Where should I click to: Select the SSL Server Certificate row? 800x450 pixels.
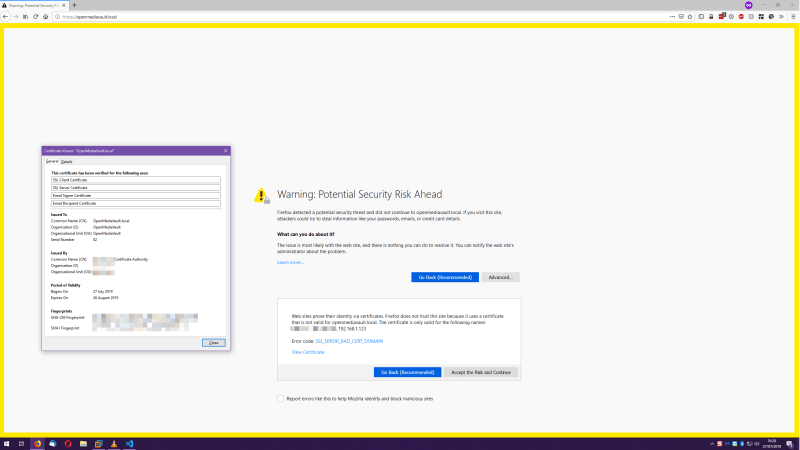click(136, 187)
